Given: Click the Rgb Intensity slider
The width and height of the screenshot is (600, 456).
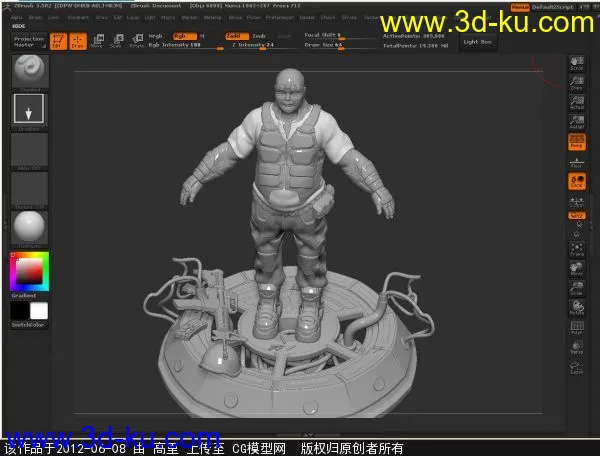Looking at the screenshot, I should (186, 46).
